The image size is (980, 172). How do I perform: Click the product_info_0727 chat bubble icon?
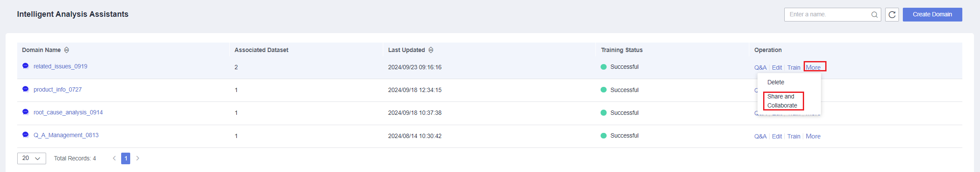(25, 89)
